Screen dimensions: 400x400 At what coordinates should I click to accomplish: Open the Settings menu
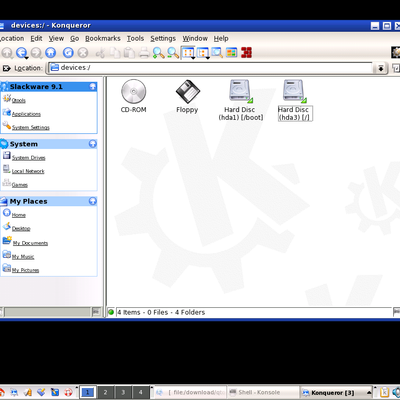(x=163, y=38)
